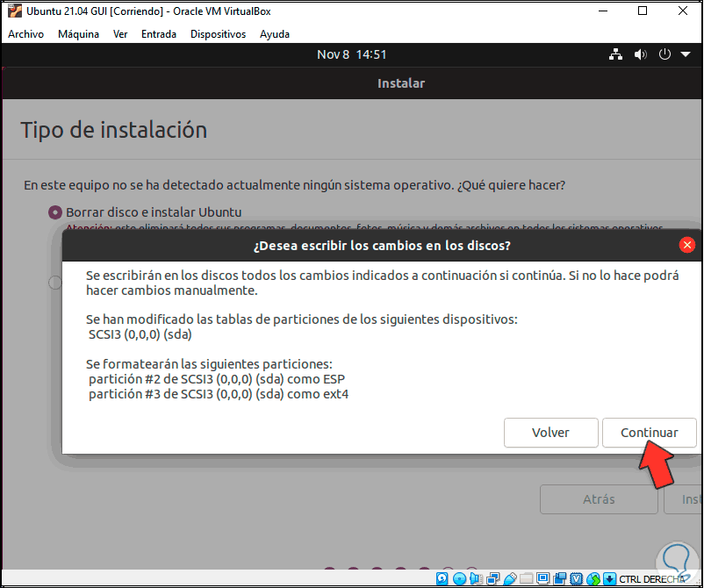
Task: Click the shared folders status icon
Action: coord(526,578)
